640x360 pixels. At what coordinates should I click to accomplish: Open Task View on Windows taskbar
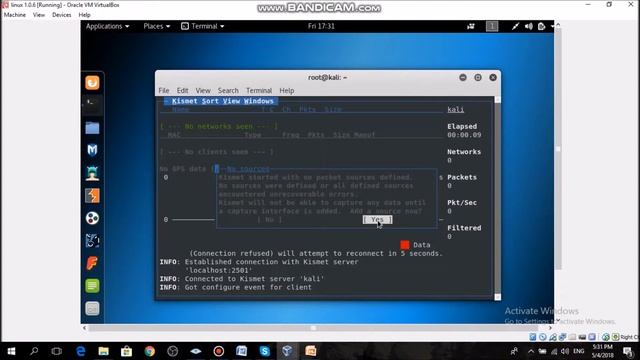click(57, 351)
